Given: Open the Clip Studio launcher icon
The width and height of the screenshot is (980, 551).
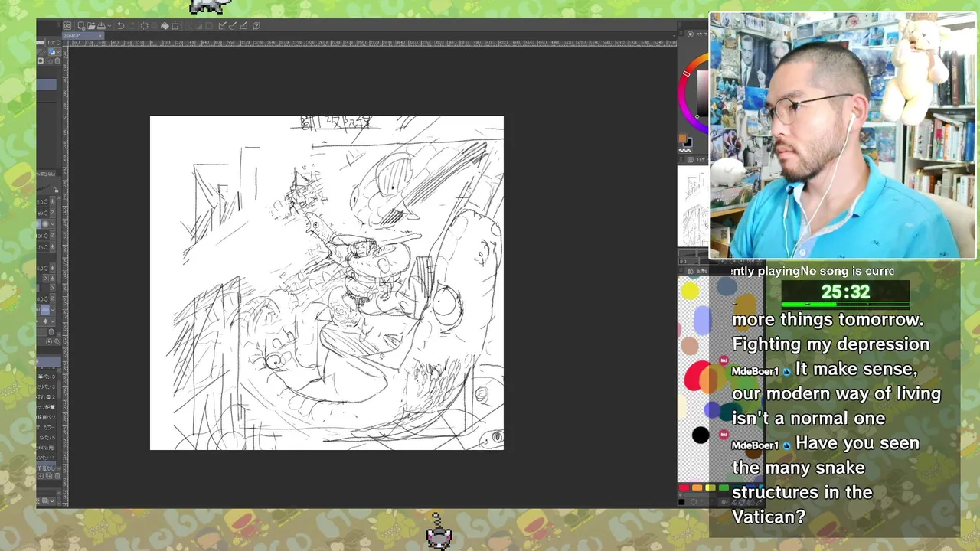Looking at the screenshot, I should [x=67, y=26].
